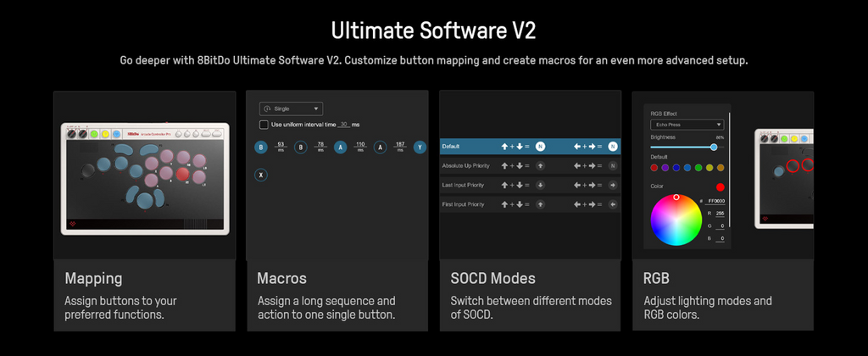The width and height of the screenshot is (868, 356).
Task: Select Absolute Up Priority SOCD mode
Action: tap(530, 165)
